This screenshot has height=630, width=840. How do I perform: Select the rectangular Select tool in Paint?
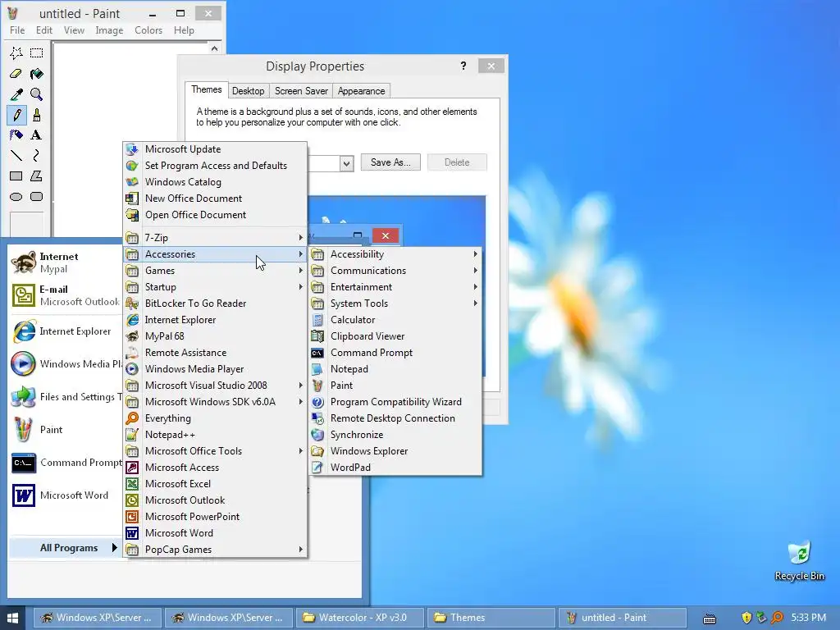(36, 52)
